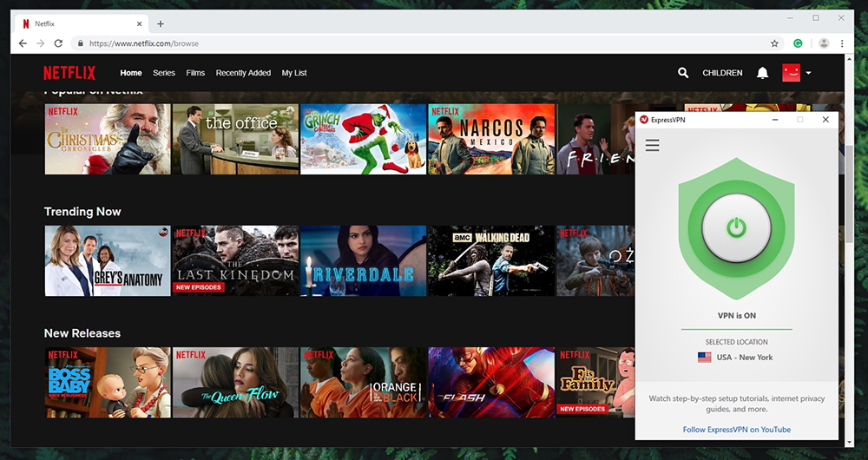The height and width of the screenshot is (460, 868).
Task: Close the ExpressVPN window
Action: click(825, 120)
